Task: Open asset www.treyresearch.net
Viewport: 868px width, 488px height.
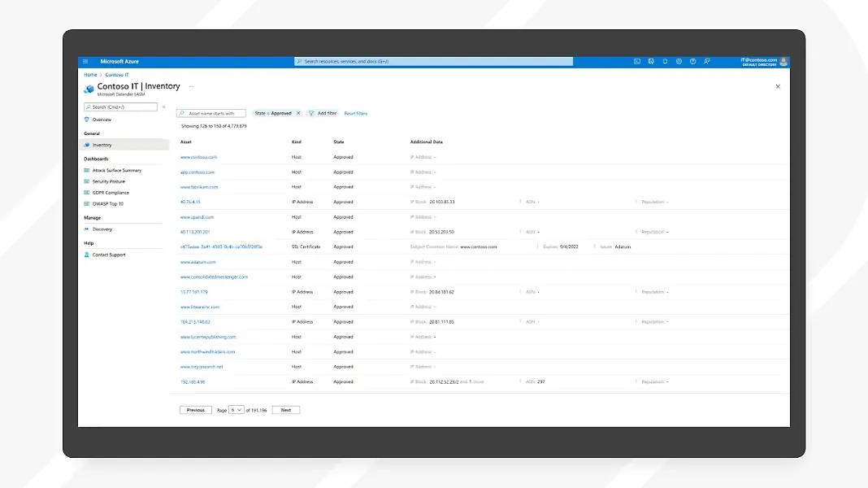Action: click(202, 367)
